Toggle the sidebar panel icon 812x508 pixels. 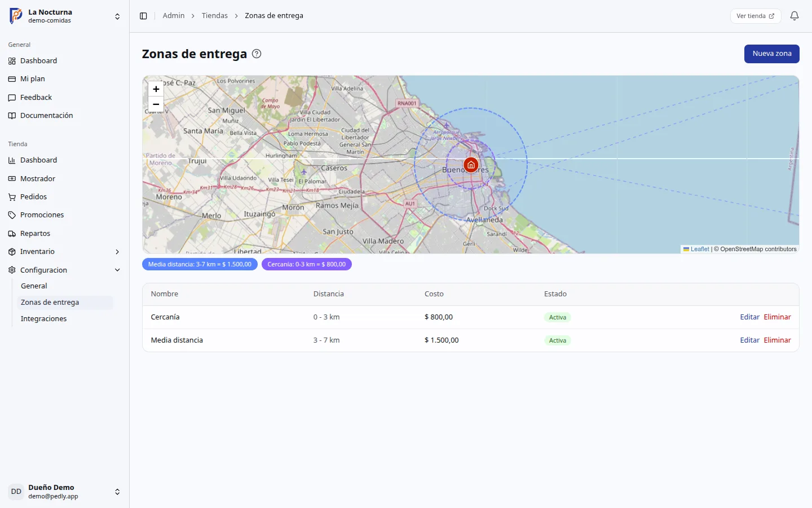(x=143, y=16)
